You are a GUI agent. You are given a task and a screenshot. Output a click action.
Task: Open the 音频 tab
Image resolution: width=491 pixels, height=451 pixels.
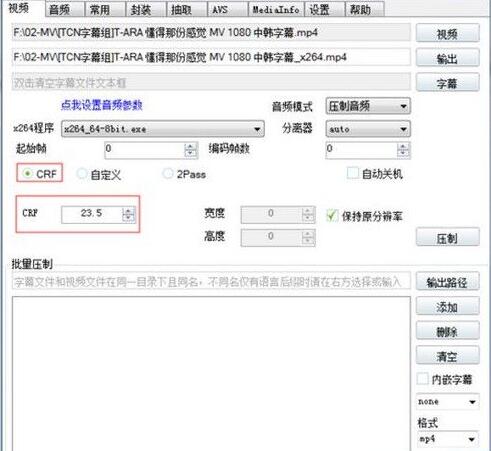pyautogui.click(x=65, y=9)
